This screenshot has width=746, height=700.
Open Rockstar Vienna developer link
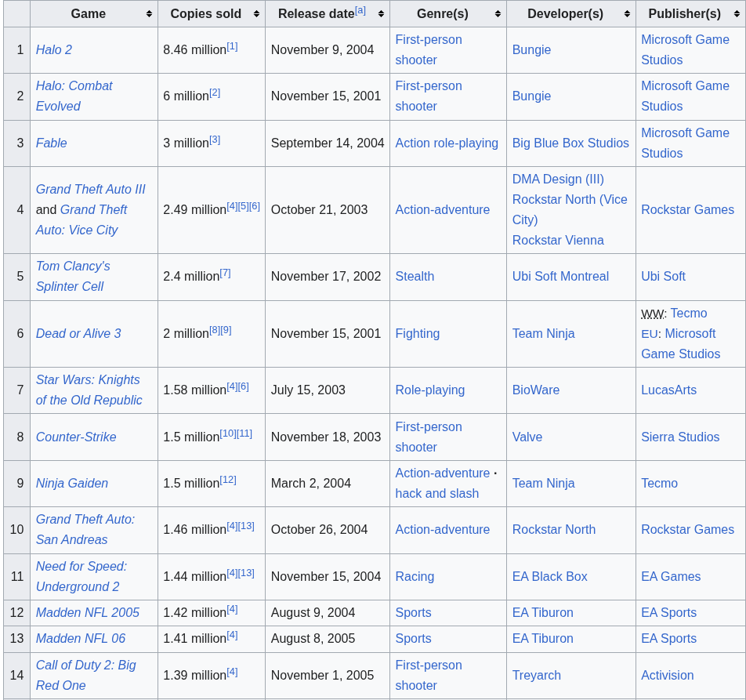pyautogui.click(x=558, y=240)
